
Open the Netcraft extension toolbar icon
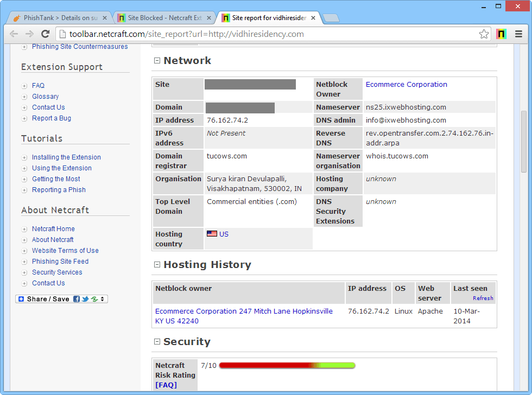501,34
